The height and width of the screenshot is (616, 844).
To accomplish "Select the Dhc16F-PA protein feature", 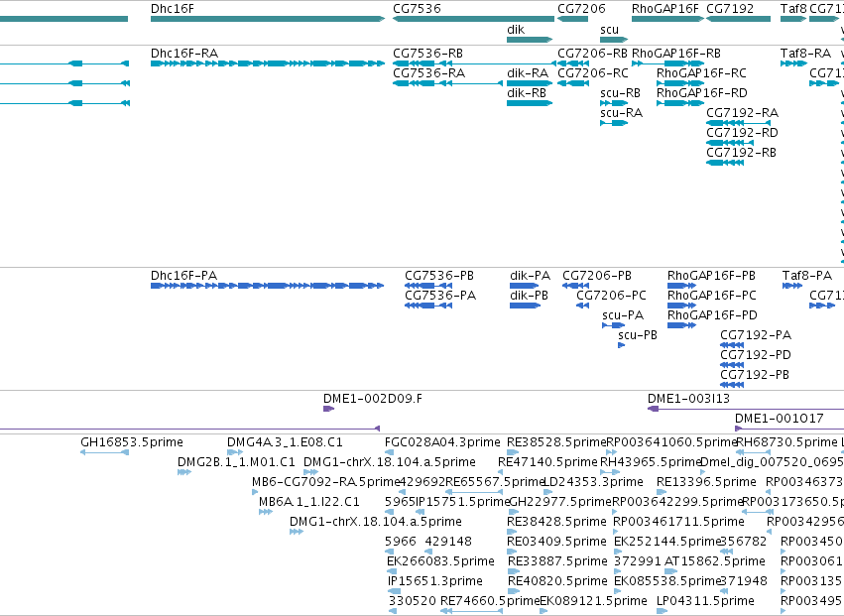I will [x=268, y=286].
